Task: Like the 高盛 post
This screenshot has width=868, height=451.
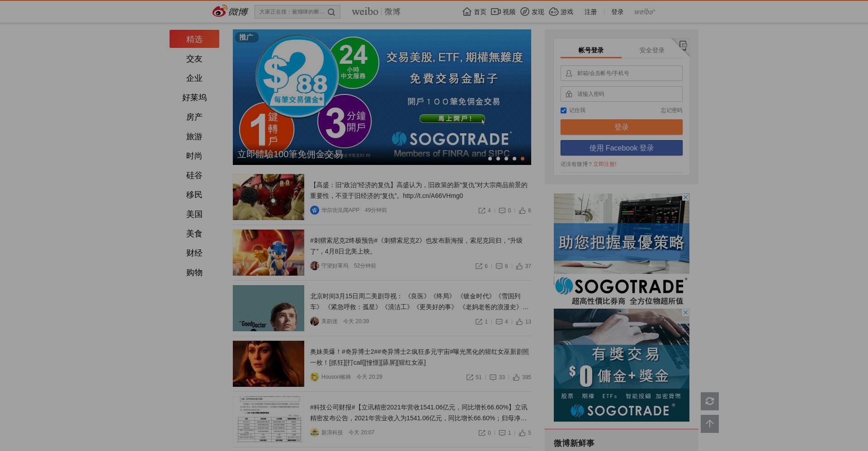Action: 522,211
